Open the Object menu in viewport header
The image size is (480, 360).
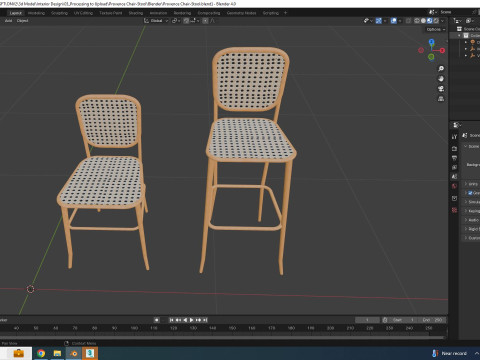22,21
